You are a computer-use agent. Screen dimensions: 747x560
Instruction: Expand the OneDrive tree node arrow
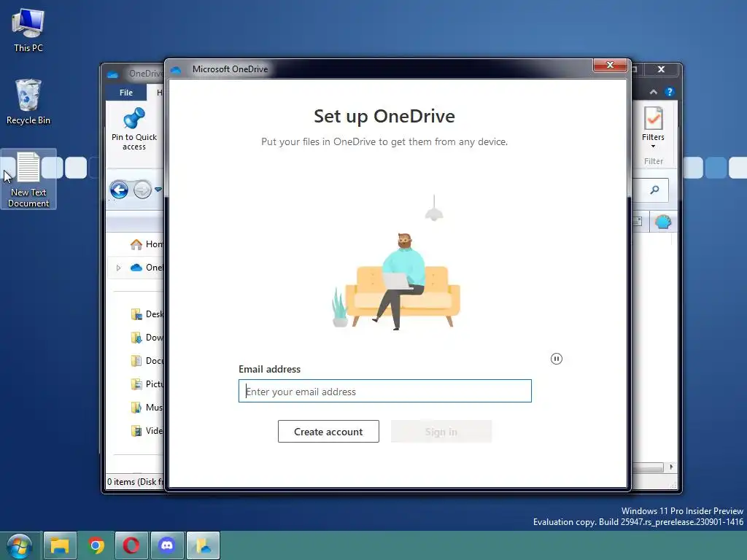point(119,268)
